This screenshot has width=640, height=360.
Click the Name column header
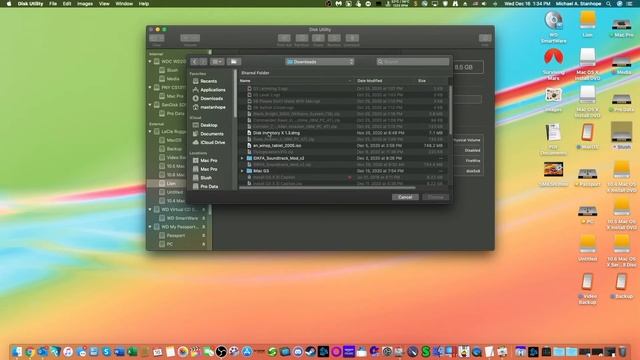(296, 81)
